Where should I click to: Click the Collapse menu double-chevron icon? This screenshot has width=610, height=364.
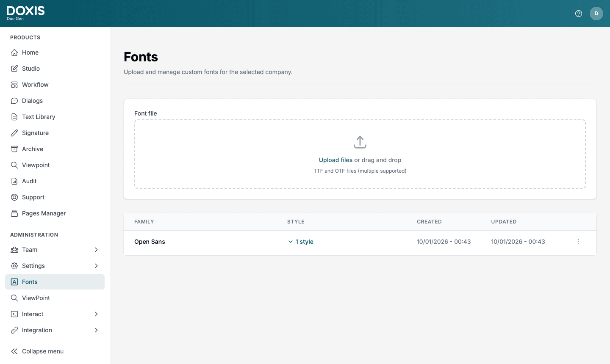point(14,351)
